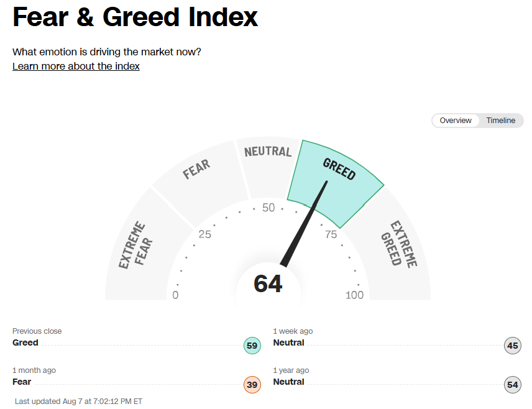
Task: Click the gauge needle pointer
Action: coord(304,224)
